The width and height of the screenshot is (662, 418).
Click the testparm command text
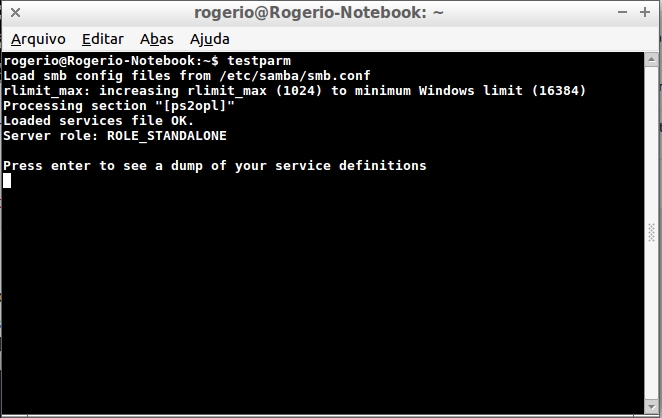259,61
